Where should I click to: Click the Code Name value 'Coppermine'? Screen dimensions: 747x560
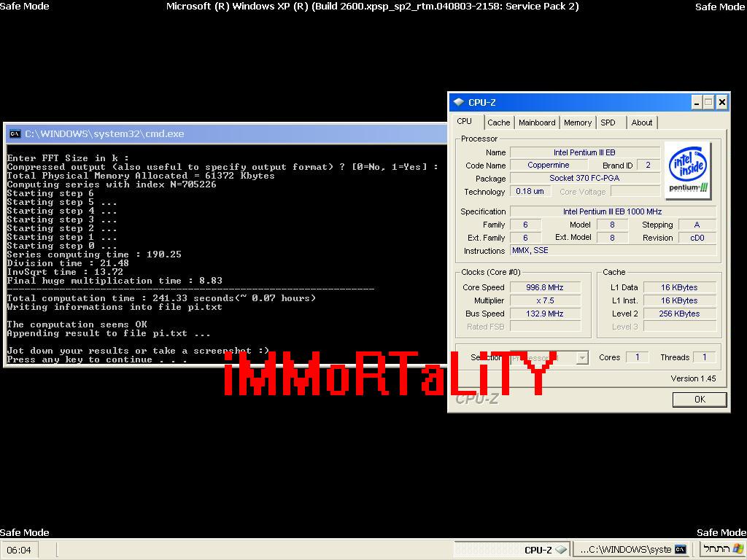548,166
